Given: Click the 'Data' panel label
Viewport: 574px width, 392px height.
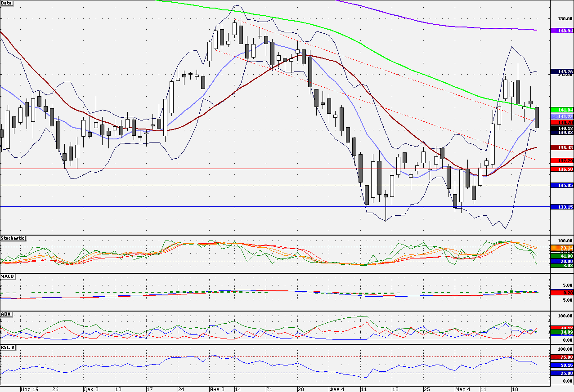Looking at the screenshot, I should click(x=7, y=3).
